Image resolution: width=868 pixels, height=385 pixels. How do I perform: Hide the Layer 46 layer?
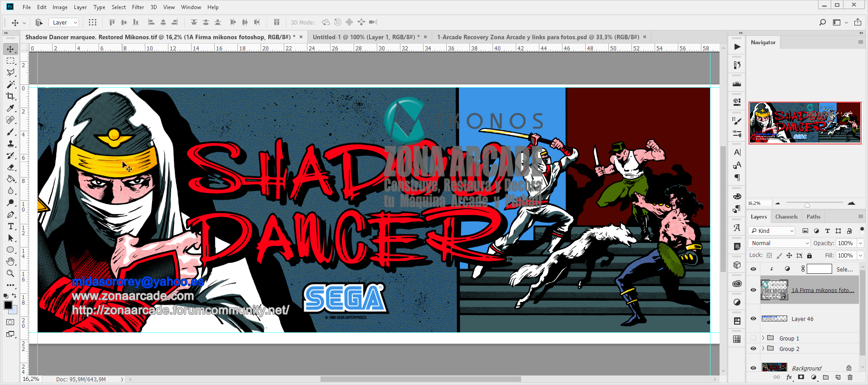click(x=753, y=319)
